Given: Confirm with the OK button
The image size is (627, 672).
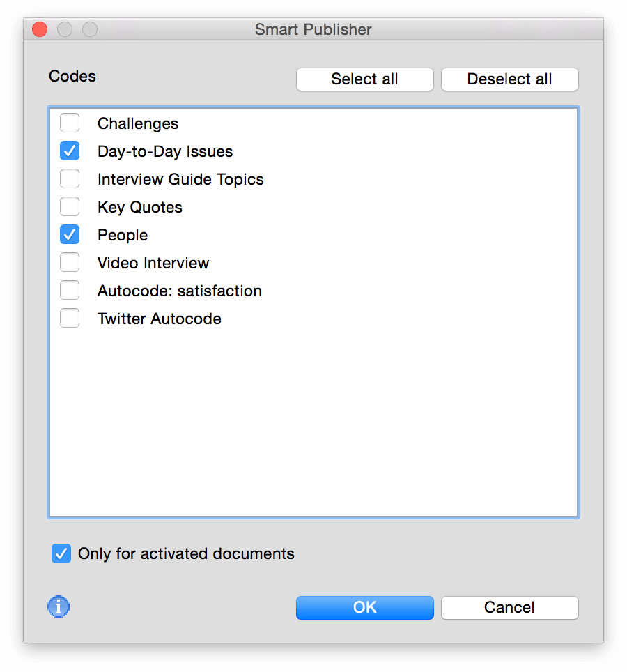Looking at the screenshot, I should click(364, 608).
